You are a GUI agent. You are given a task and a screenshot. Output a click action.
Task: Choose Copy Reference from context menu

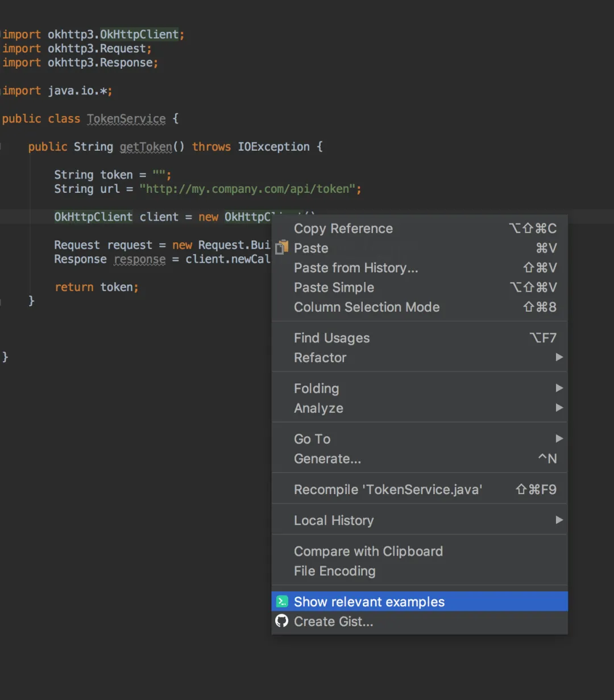pyautogui.click(x=420, y=229)
